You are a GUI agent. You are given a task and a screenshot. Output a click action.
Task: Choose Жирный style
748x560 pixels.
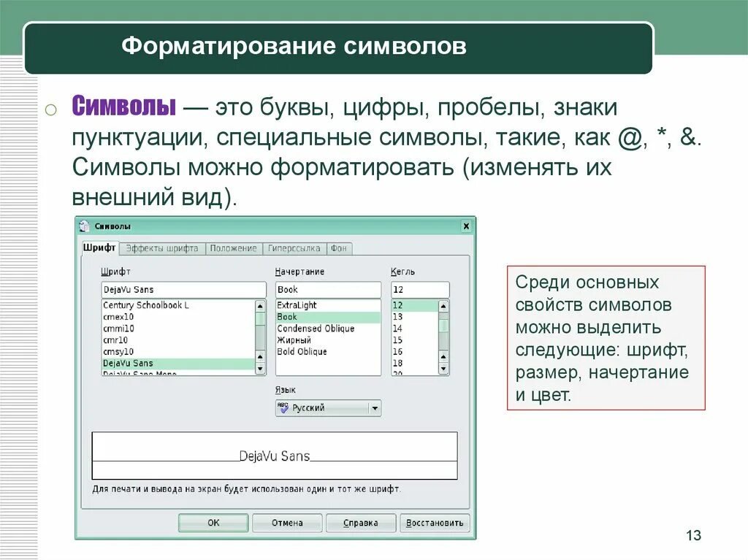328,340
